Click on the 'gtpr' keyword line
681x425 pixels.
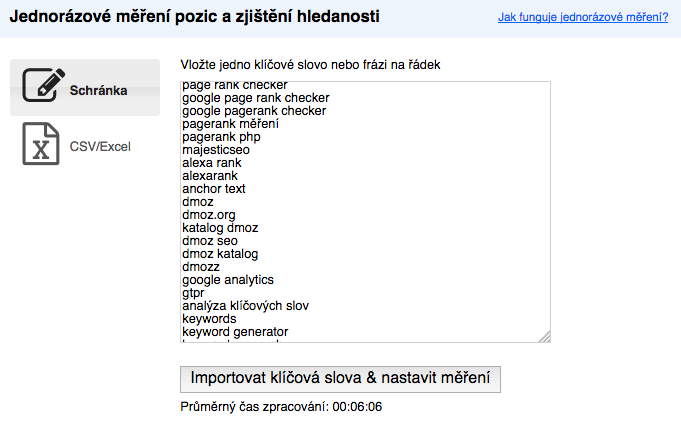(x=193, y=293)
